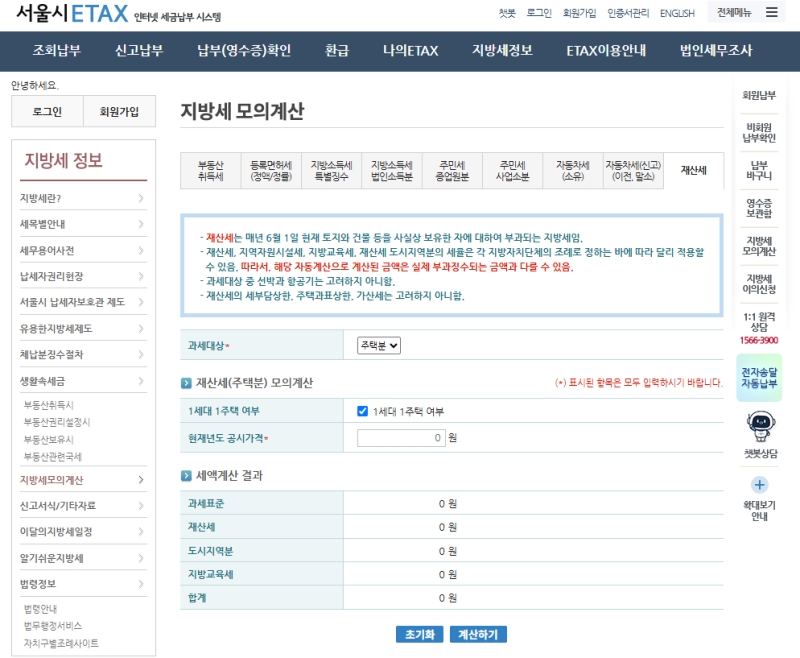Screen dimensions: 800x658
Task: Switch to the 지방소득세 법인소득분 tab
Action: pos(391,171)
